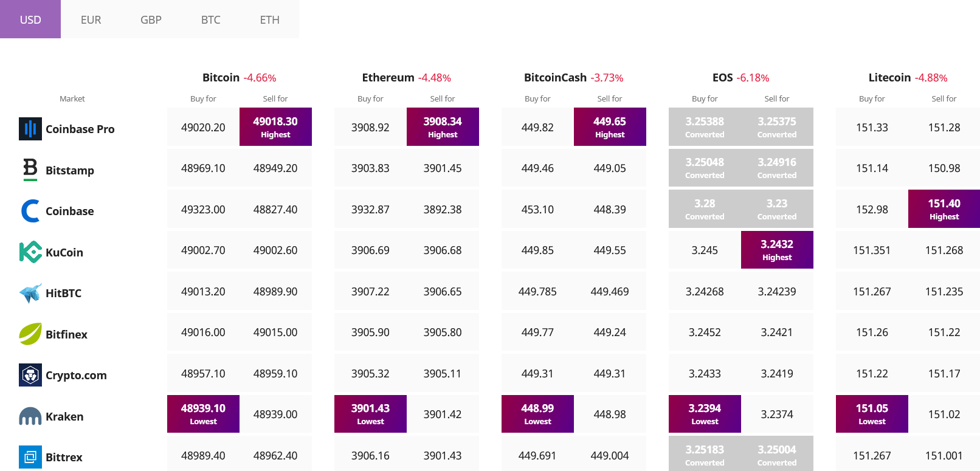
Task: Click the KuCoin logo icon
Action: coord(30,252)
